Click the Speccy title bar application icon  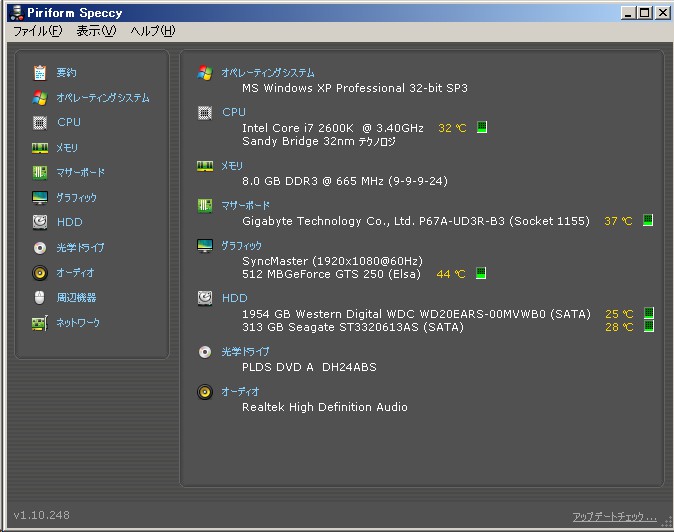pyautogui.click(x=16, y=12)
